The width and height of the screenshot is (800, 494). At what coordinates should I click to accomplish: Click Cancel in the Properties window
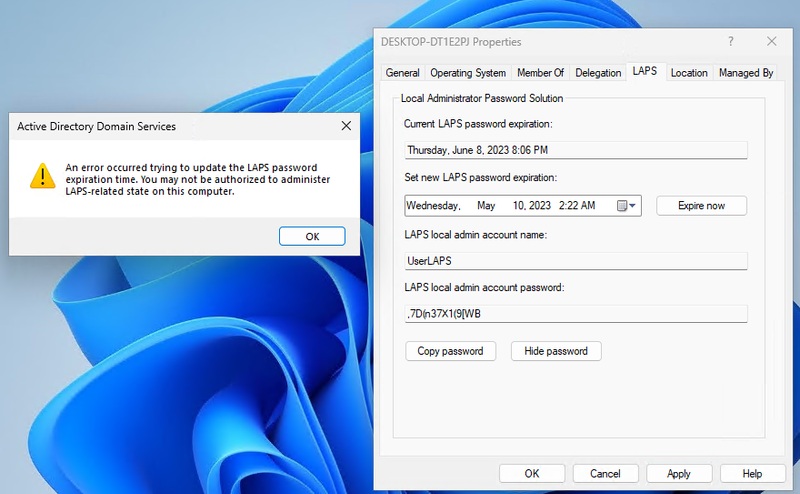pyautogui.click(x=605, y=474)
